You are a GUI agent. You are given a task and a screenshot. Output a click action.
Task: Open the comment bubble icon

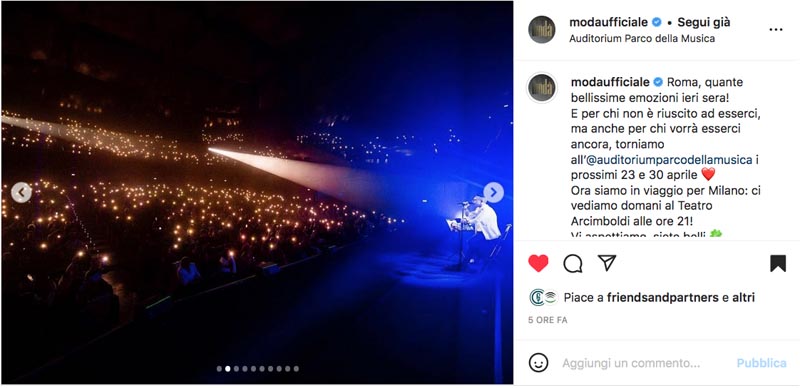pyautogui.click(x=572, y=263)
